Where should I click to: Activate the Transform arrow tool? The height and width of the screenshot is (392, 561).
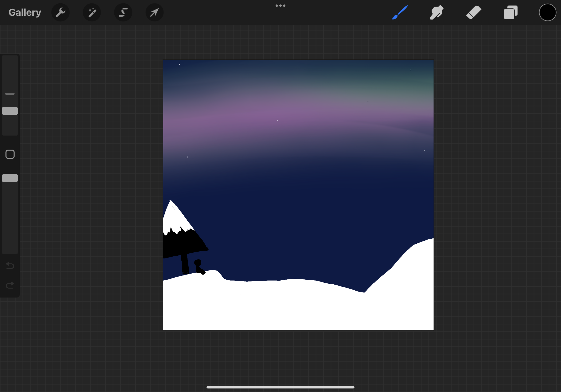(x=154, y=12)
